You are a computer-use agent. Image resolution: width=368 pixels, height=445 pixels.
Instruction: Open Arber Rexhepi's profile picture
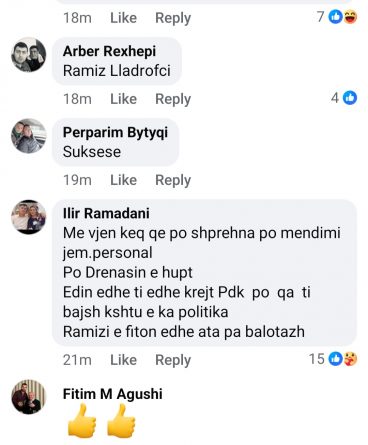pyautogui.click(x=29, y=55)
